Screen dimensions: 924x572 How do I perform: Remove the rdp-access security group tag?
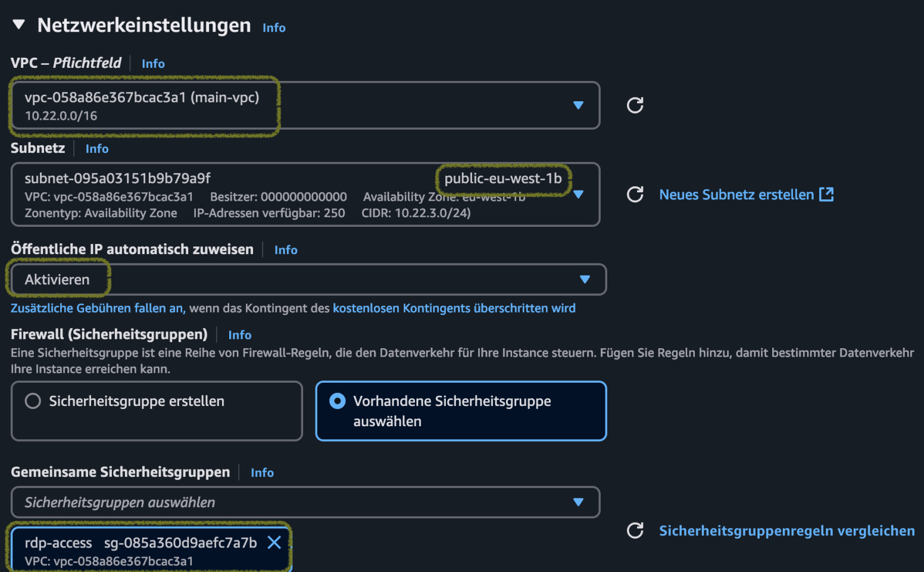point(274,542)
